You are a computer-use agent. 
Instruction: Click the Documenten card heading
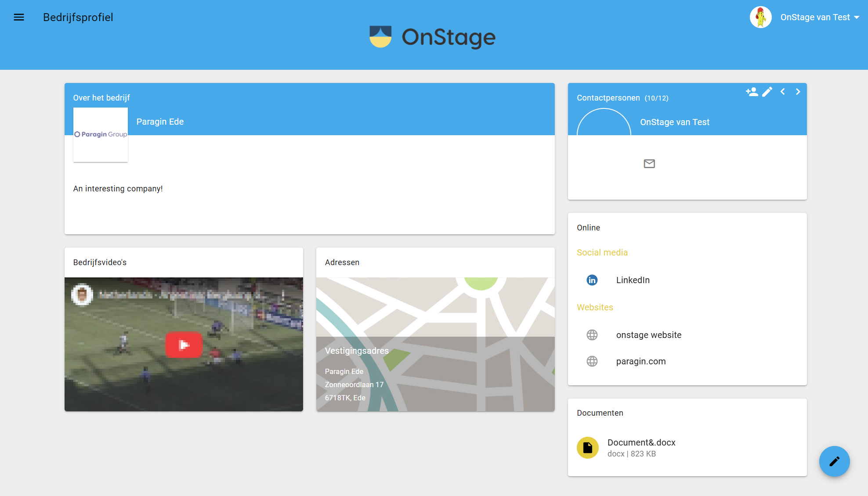600,413
